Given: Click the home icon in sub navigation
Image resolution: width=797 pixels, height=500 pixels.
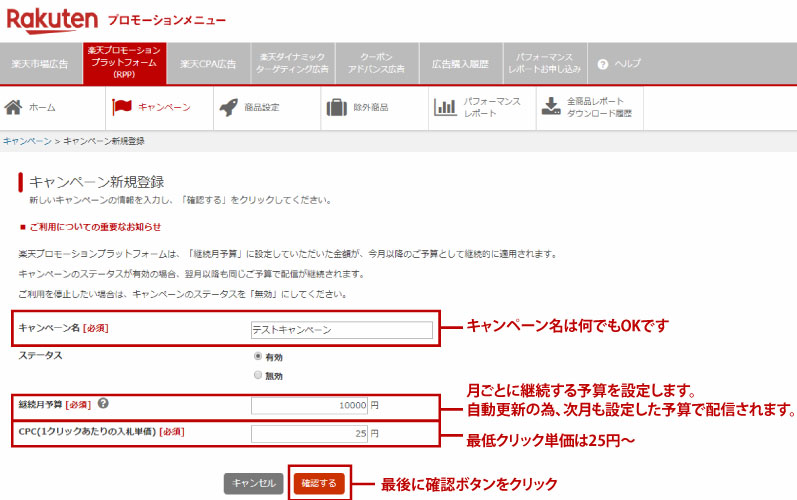Looking at the screenshot, I should click(14, 106).
